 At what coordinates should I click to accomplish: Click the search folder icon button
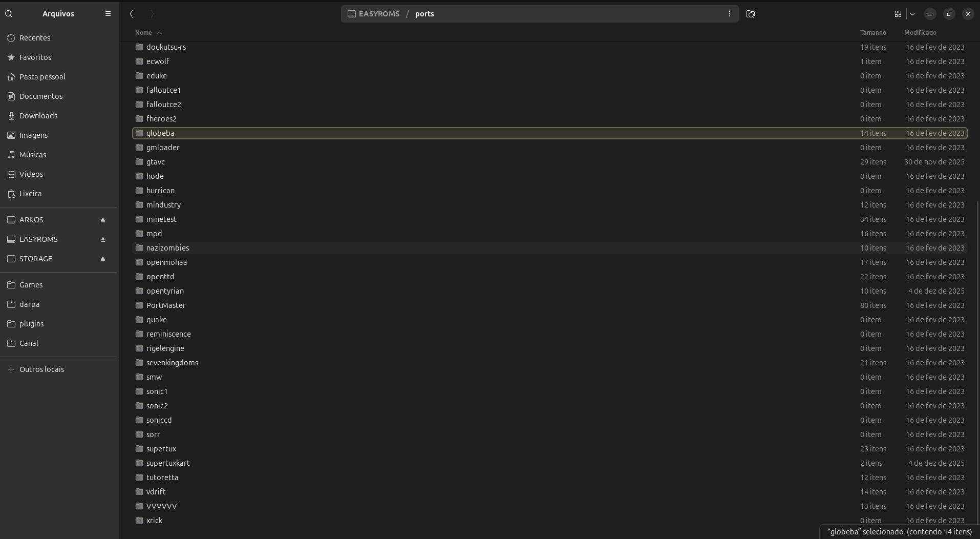(751, 14)
